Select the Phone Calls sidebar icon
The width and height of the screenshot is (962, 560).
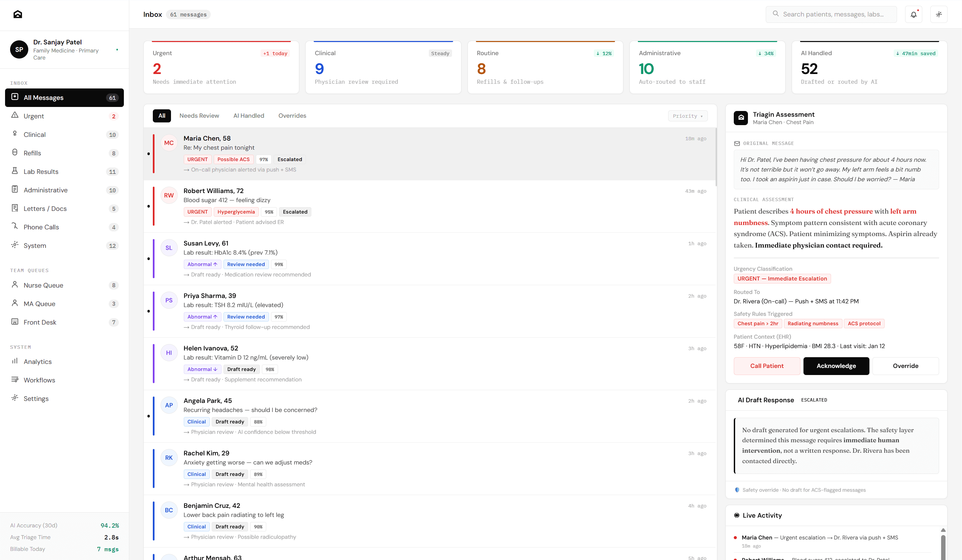pos(15,226)
